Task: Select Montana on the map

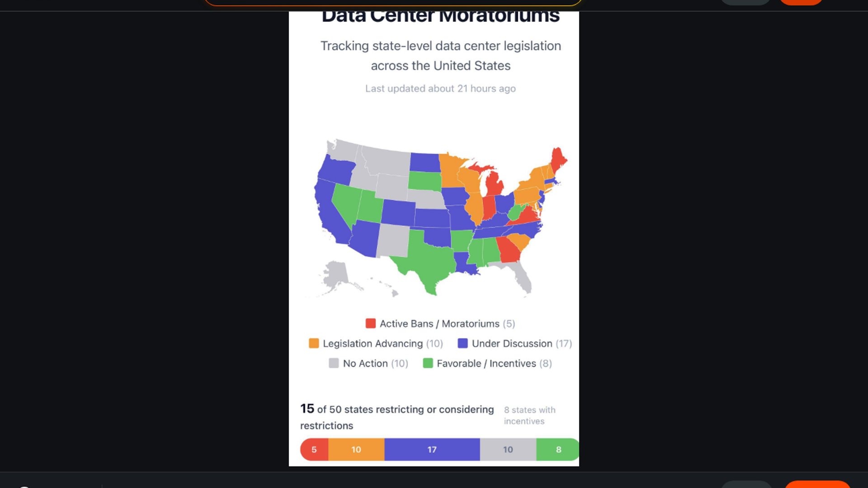Action: click(387, 160)
